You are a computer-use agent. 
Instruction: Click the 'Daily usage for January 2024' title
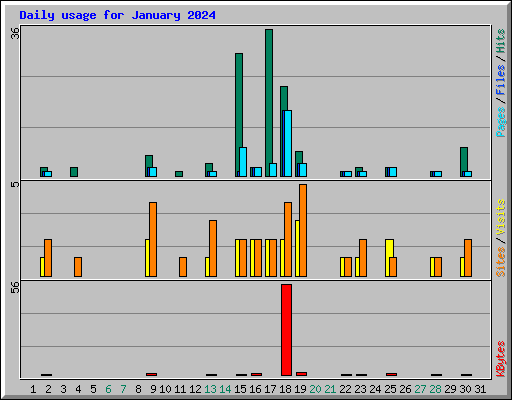pyautogui.click(x=117, y=15)
